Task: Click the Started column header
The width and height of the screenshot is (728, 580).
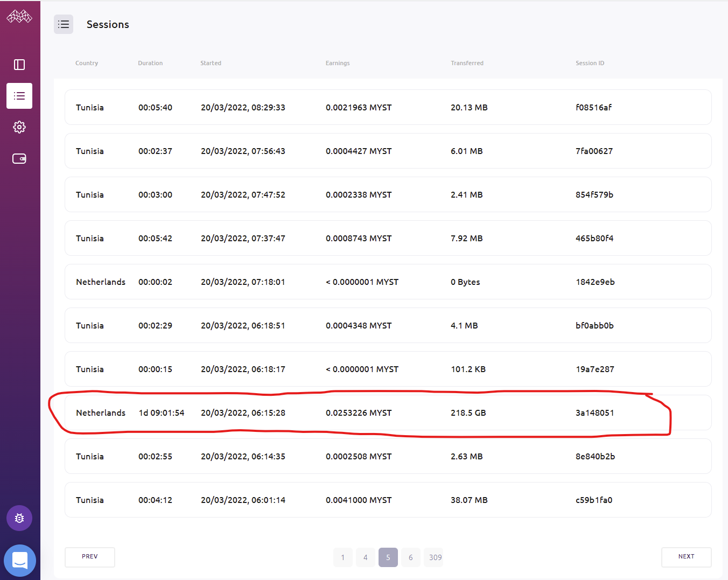Action: pos(211,63)
